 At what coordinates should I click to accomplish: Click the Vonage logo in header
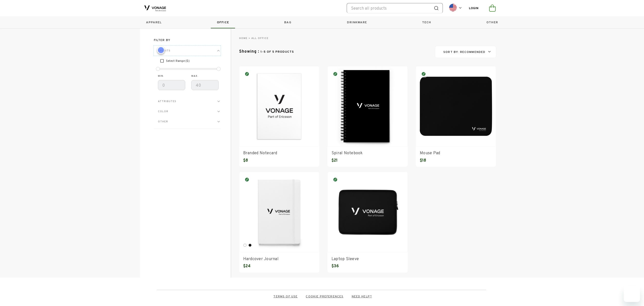point(155,8)
